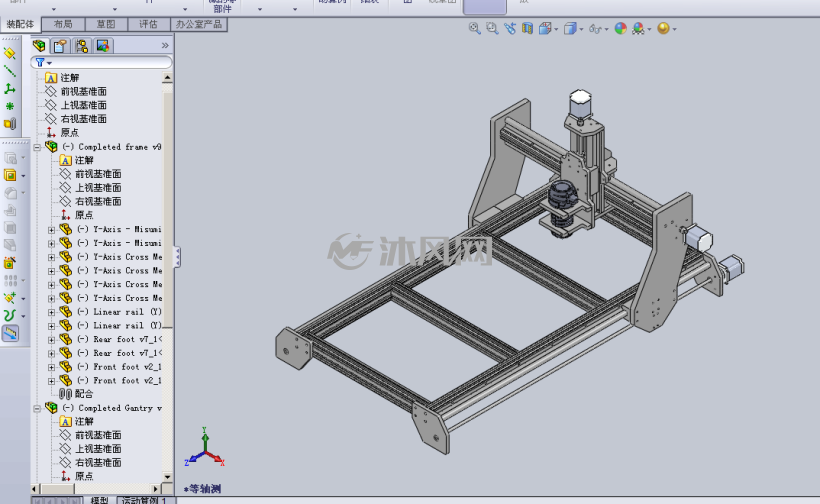Click feature tree horizontal scrollbar thumb
The width and height of the screenshot is (820, 504).
58,489
